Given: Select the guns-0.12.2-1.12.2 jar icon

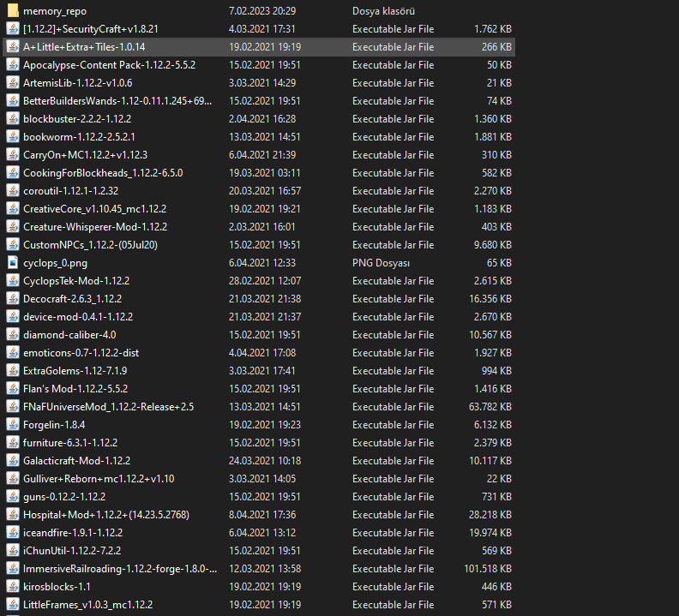Looking at the screenshot, I should point(13,497).
